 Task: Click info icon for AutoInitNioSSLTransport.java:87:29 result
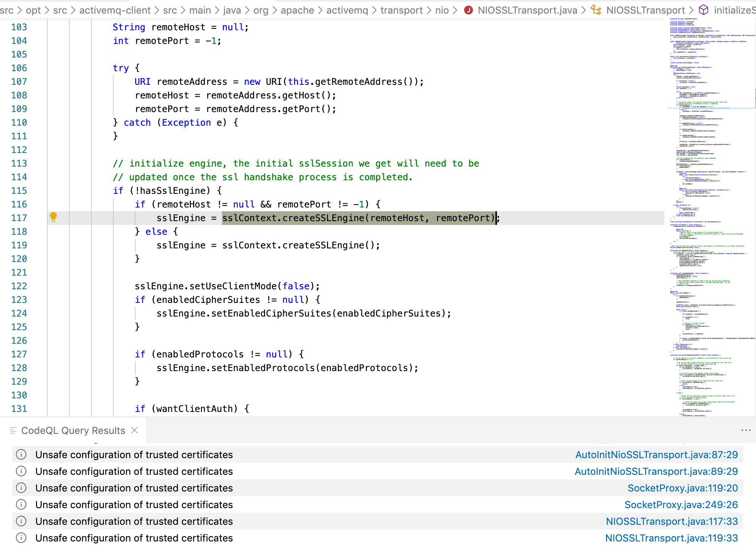[x=21, y=454]
